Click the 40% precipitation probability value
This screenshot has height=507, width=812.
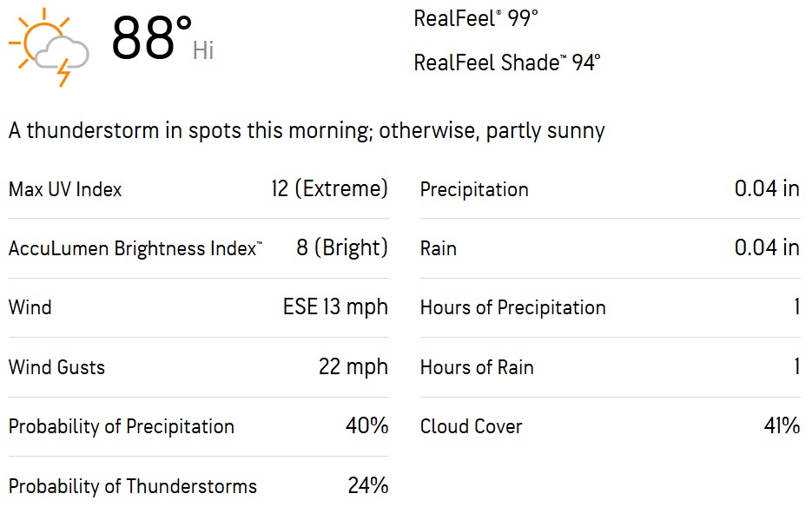point(366,426)
